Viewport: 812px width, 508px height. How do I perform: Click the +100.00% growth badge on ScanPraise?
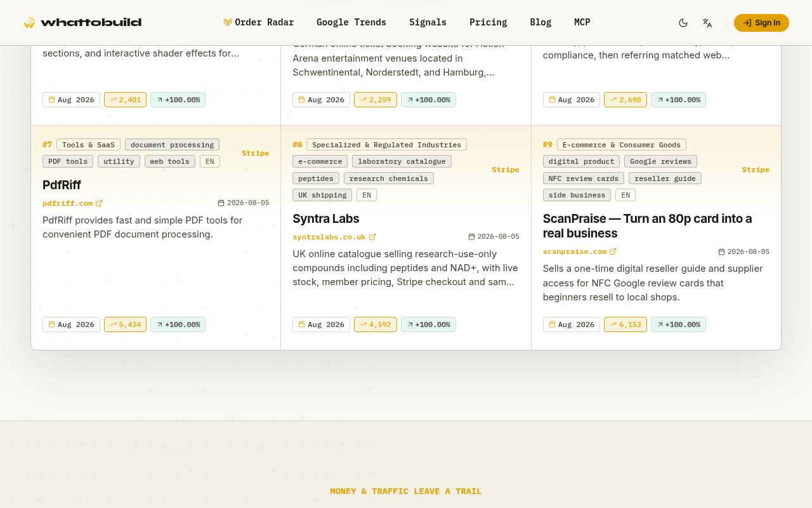point(678,324)
